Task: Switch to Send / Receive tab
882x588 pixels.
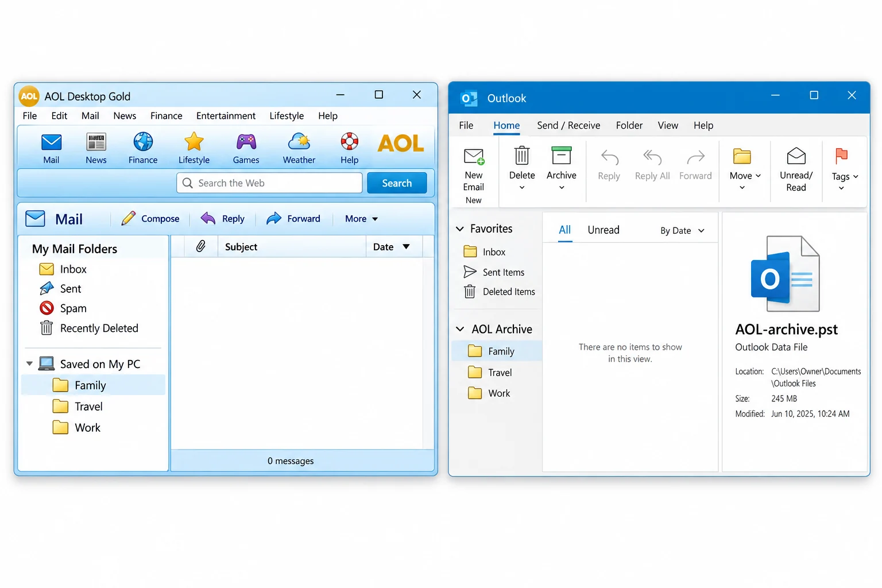Action: coord(568,126)
